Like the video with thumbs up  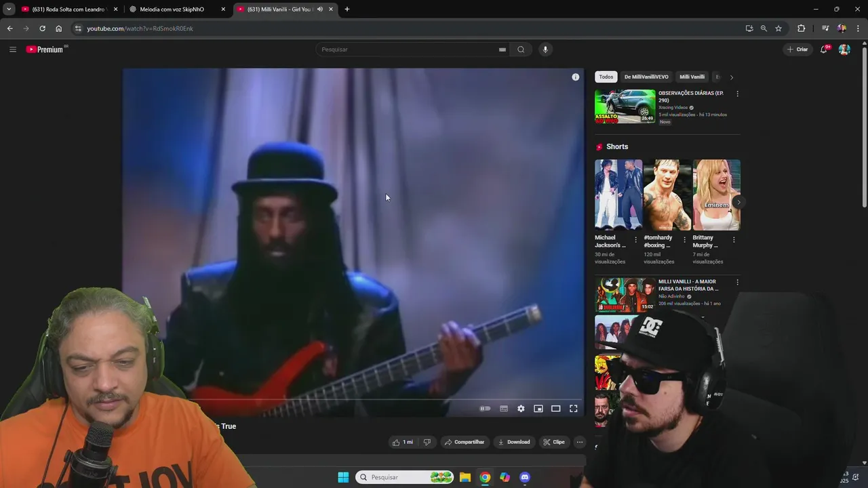point(403,442)
